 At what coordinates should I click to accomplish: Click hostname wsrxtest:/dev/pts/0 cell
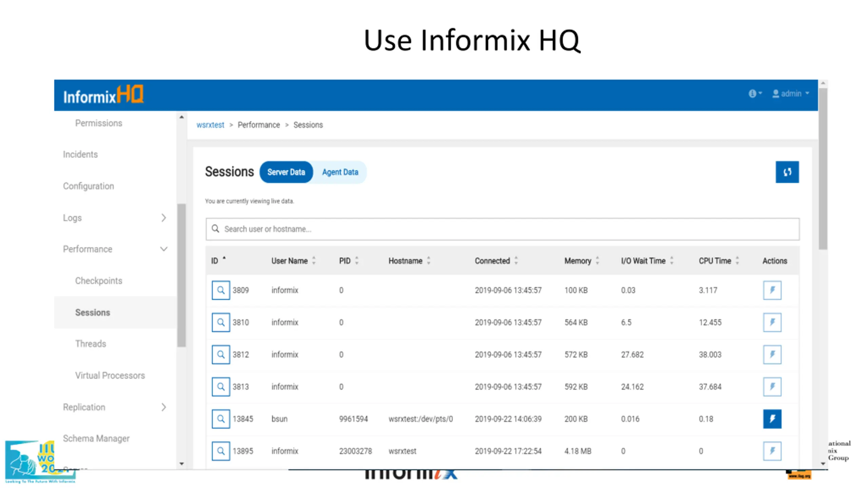coord(420,419)
